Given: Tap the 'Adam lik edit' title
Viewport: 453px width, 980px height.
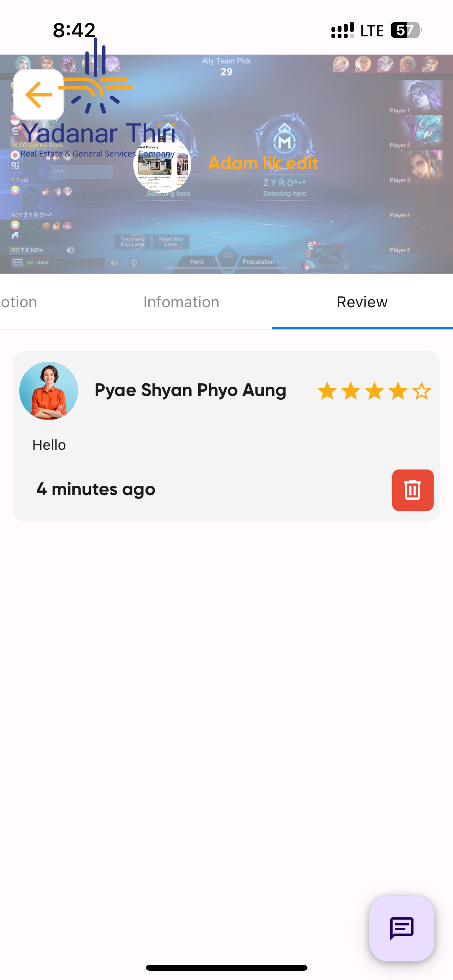Looking at the screenshot, I should [263, 163].
